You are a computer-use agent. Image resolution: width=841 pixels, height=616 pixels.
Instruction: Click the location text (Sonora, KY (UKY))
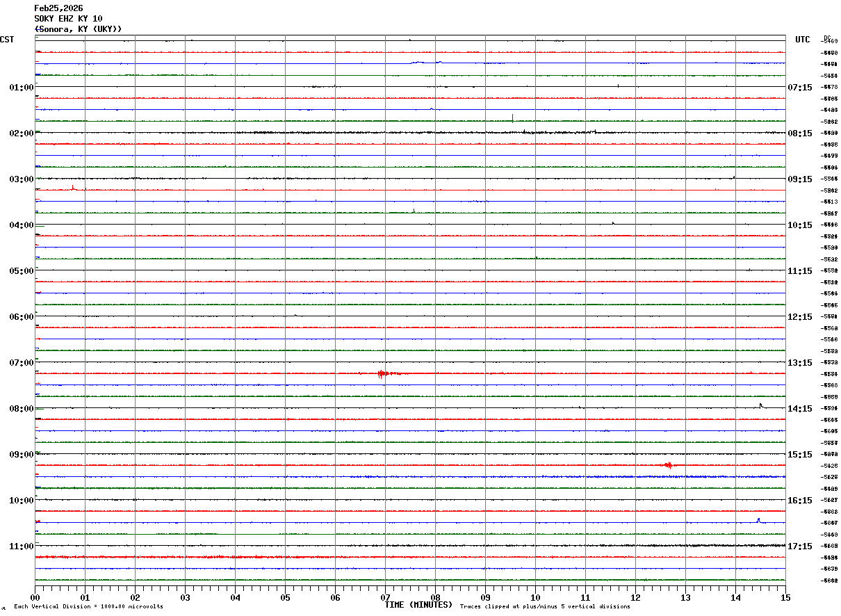pos(78,29)
